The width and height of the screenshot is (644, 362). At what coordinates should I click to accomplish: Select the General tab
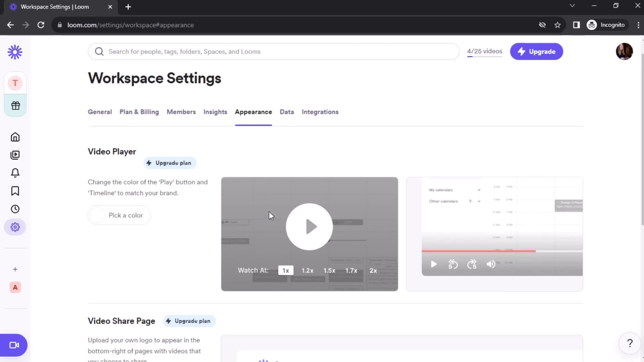tap(100, 112)
